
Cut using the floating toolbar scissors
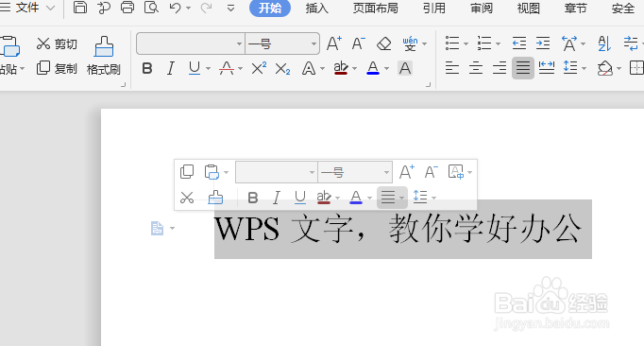(187, 198)
